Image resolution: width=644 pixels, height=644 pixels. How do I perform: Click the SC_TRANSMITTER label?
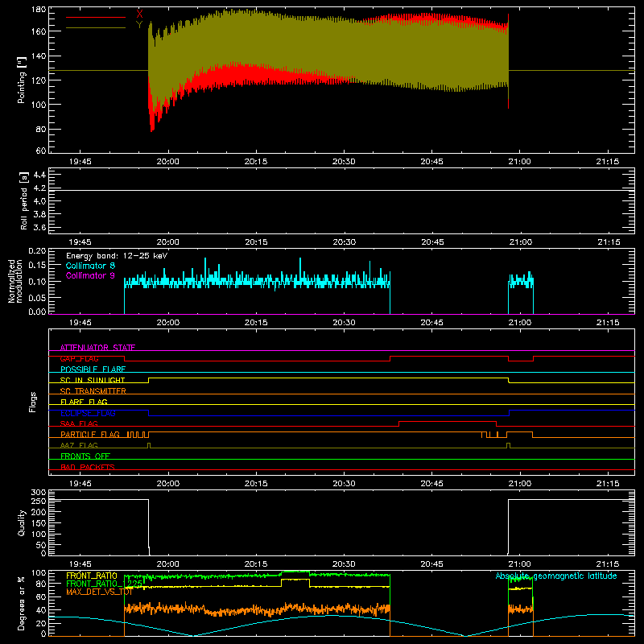coord(93,390)
